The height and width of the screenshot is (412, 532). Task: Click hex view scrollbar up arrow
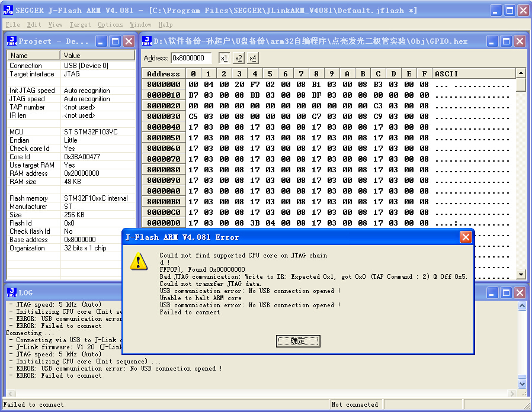[521, 73]
